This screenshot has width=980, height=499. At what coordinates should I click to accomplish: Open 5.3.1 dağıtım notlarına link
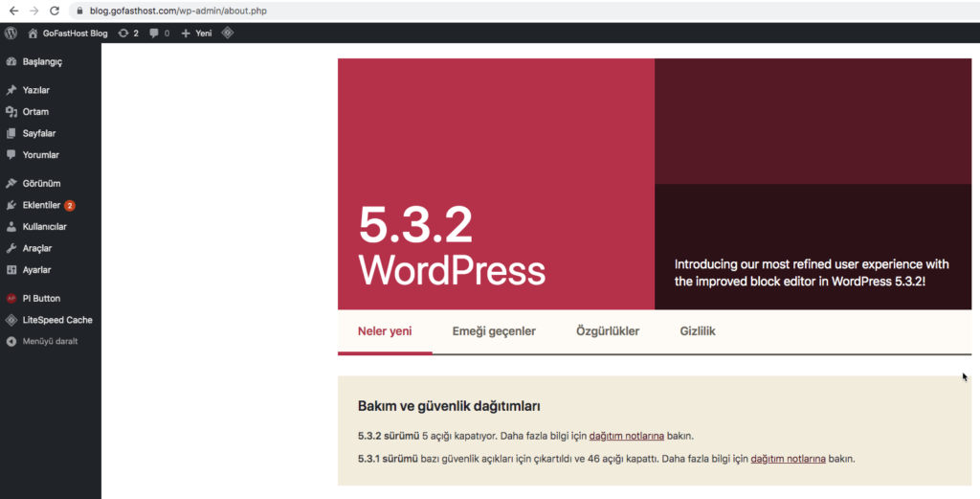pyautogui.click(x=789, y=459)
